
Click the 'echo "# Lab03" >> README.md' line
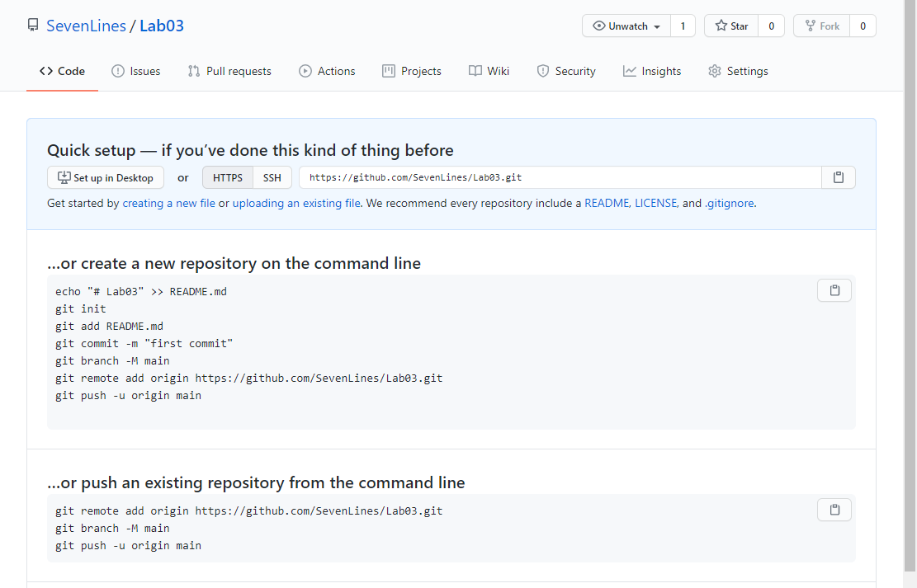coord(141,292)
